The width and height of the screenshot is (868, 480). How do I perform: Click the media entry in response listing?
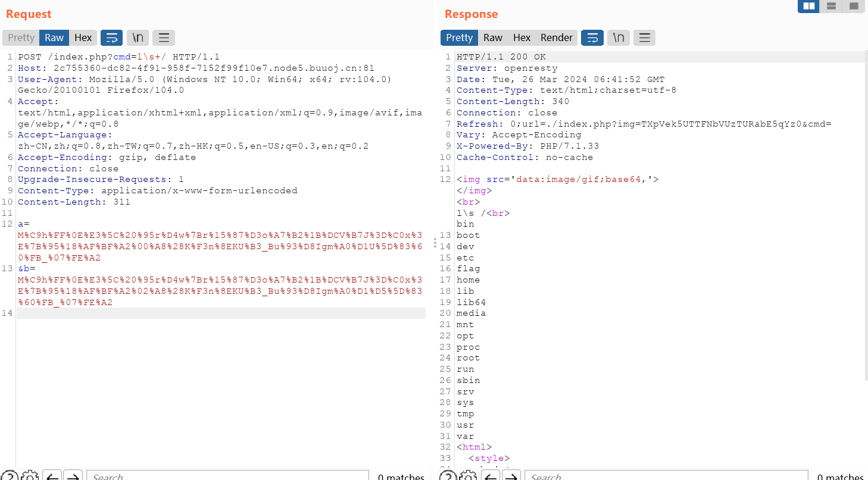coord(472,313)
